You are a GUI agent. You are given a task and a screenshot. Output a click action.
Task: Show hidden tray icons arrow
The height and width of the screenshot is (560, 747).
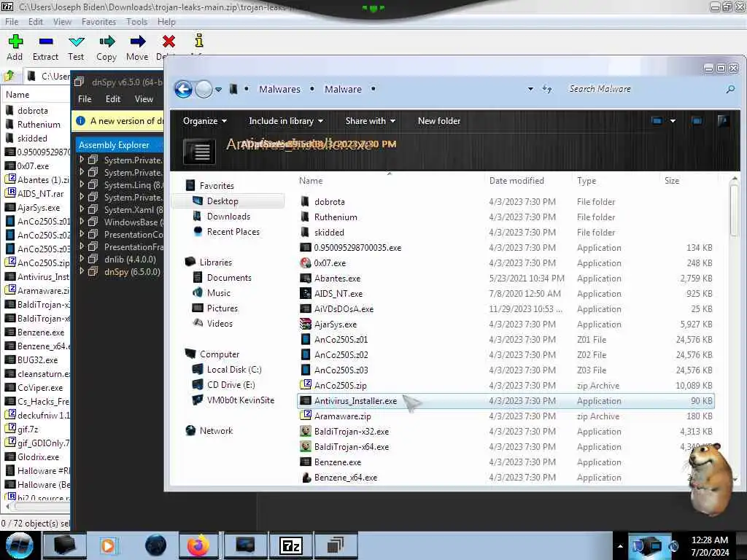[620, 546]
